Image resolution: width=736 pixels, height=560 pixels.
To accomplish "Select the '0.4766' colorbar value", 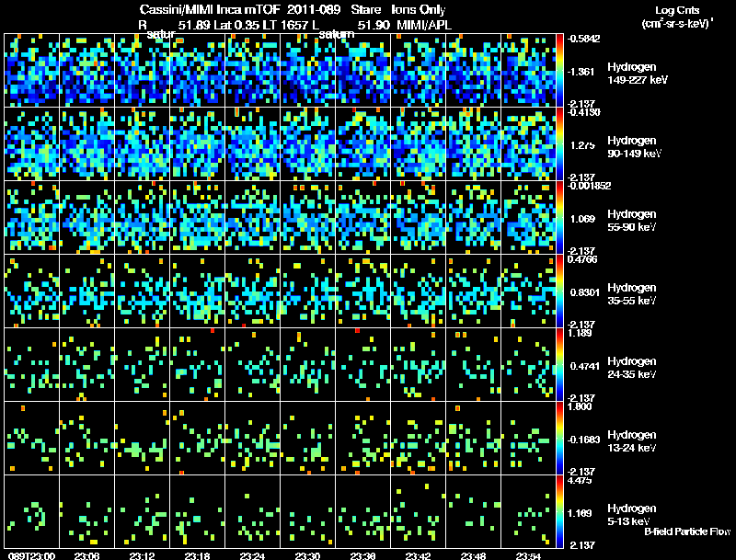I will point(582,259).
